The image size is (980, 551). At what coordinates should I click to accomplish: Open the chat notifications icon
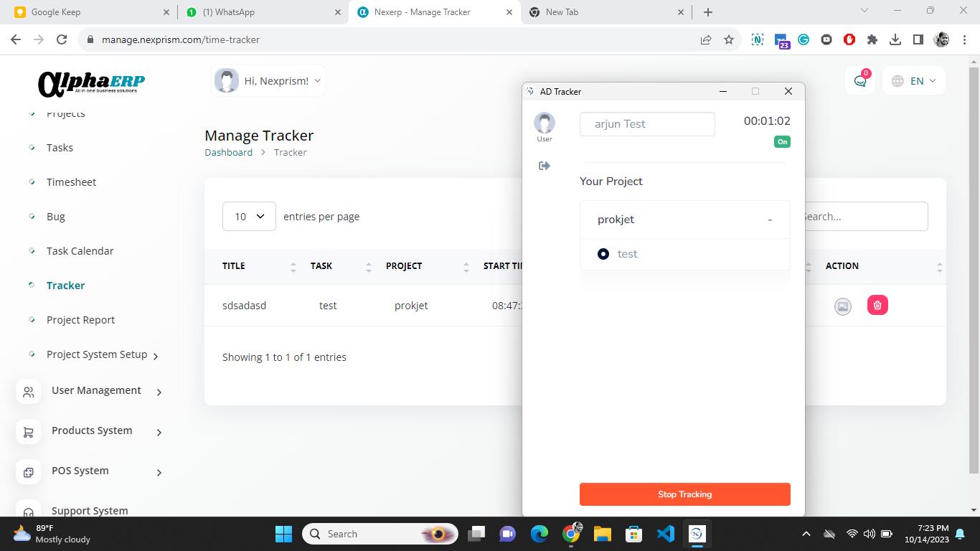pos(859,81)
